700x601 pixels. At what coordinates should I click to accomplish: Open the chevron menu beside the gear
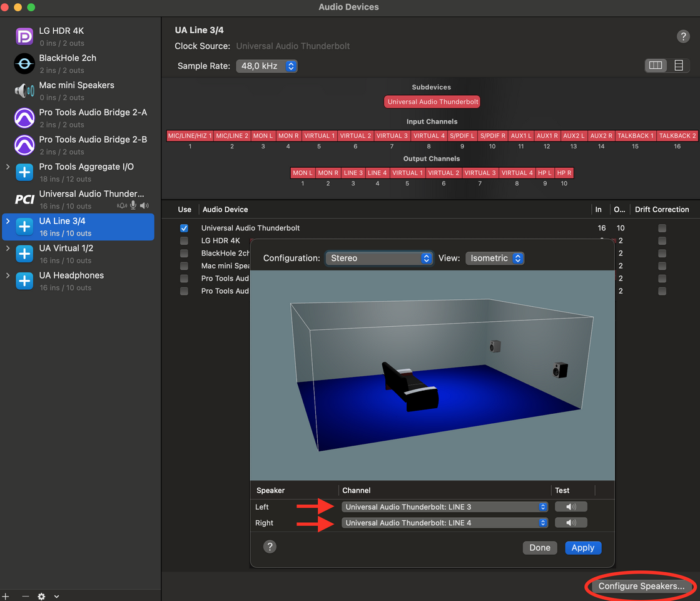(56, 596)
